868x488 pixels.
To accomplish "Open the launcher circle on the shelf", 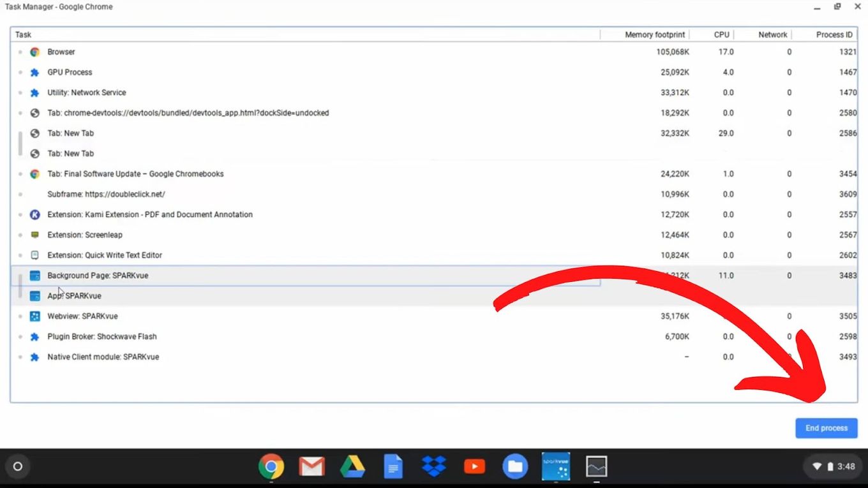I will tap(18, 466).
